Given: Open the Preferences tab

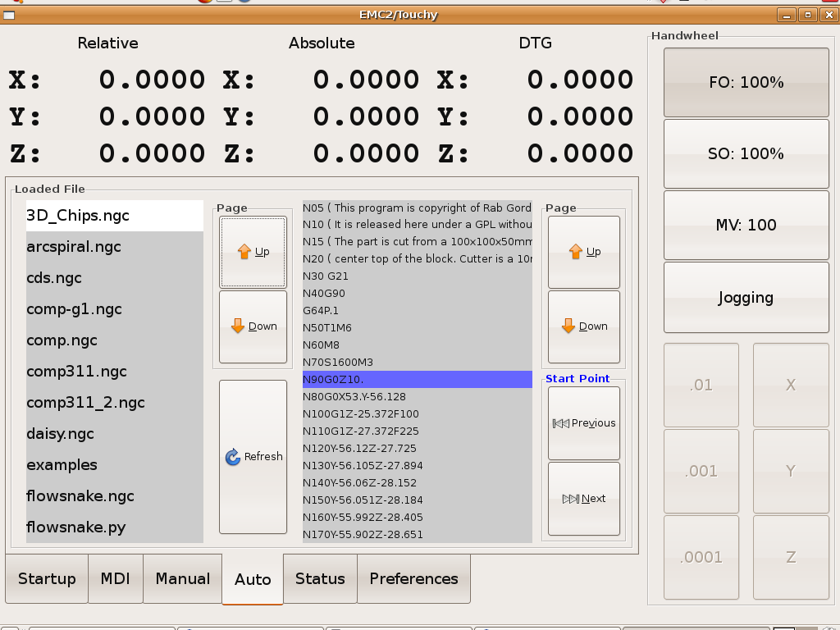Looking at the screenshot, I should click(x=413, y=579).
